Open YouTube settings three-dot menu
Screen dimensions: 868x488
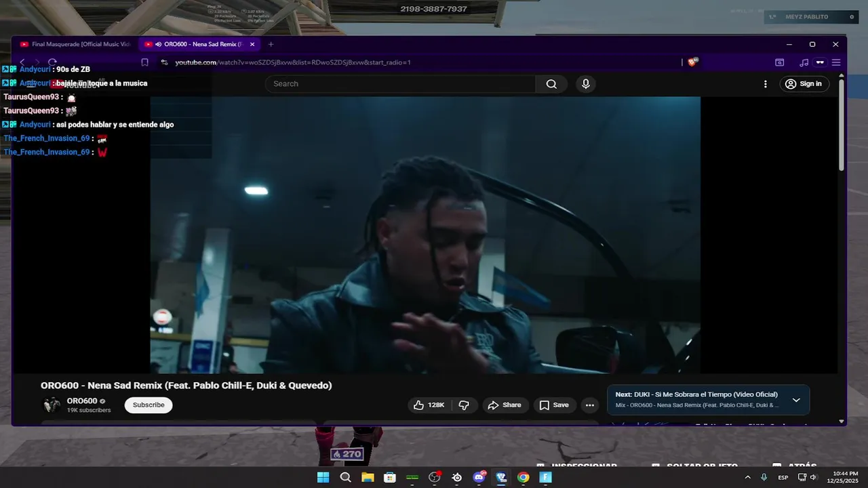click(x=766, y=84)
